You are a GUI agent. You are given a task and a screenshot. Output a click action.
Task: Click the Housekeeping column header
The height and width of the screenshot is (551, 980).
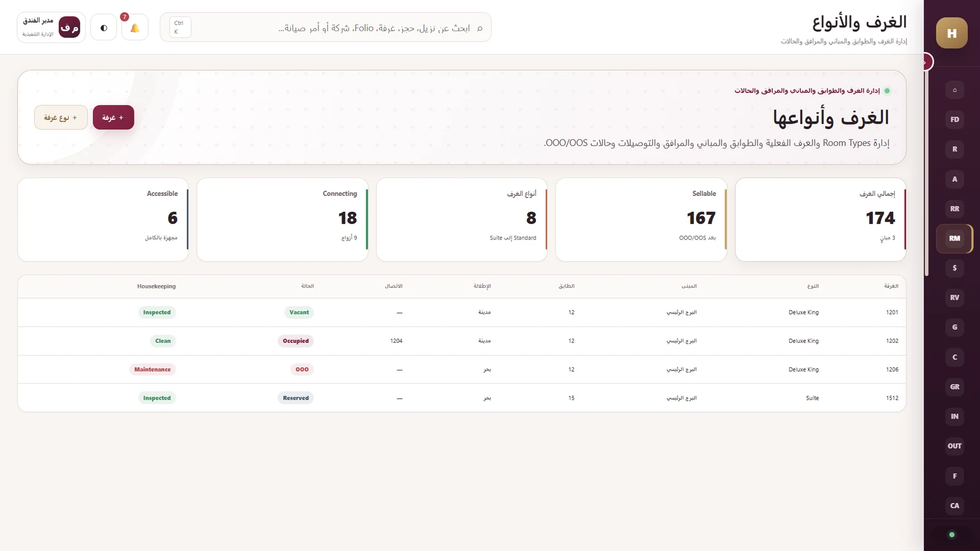(x=156, y=287)
